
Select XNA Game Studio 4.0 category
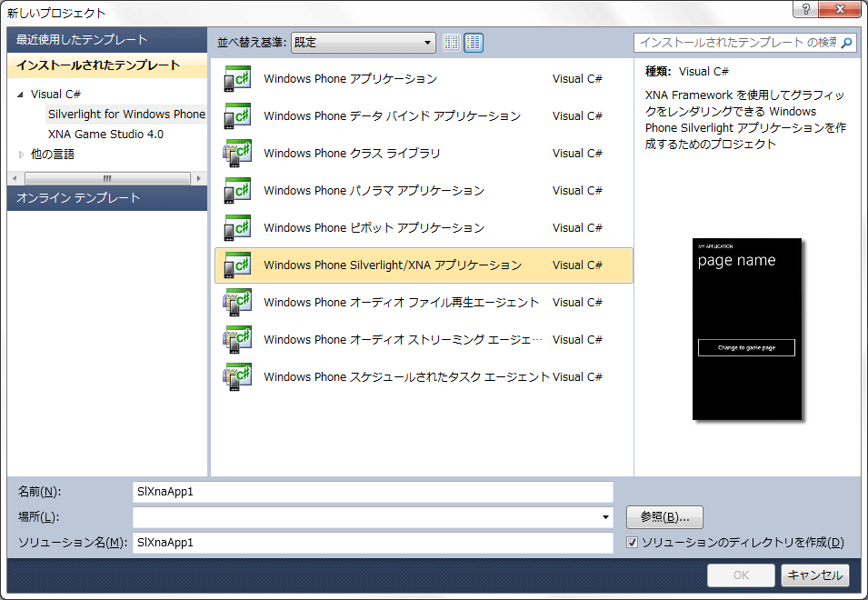point(105,134)
